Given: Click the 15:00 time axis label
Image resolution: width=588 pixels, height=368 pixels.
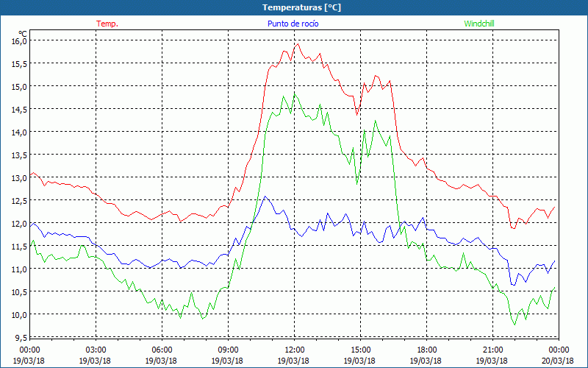Looking at the screenshot, I should tap(360, 350).
